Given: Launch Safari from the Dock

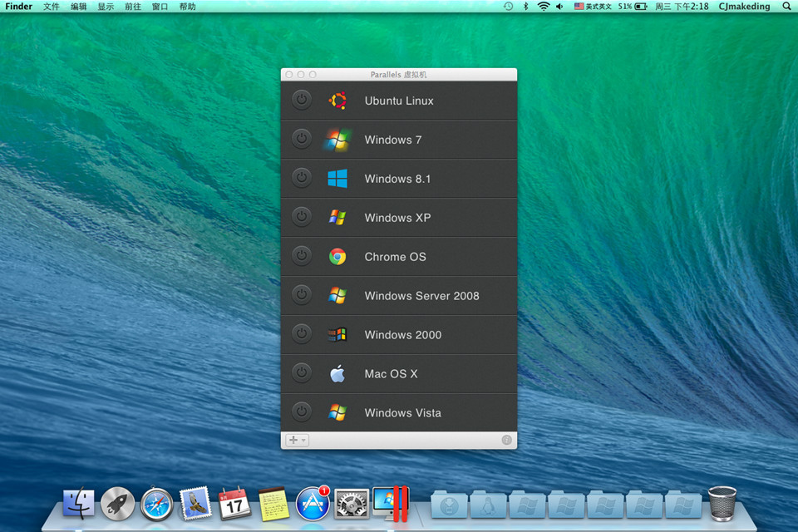Looking at the screenshot, I should [x=157, y=504].
